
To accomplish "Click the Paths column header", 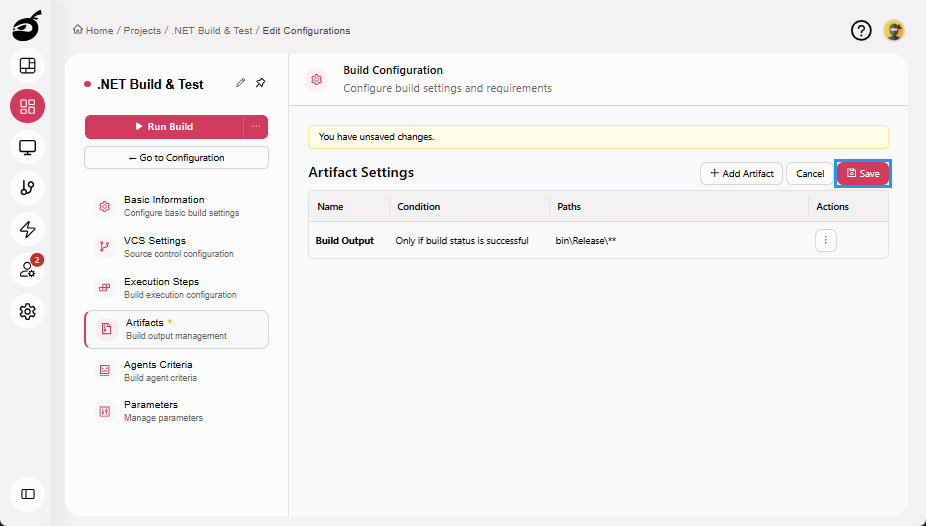I will pyautogui.click(x=569, y=207).
